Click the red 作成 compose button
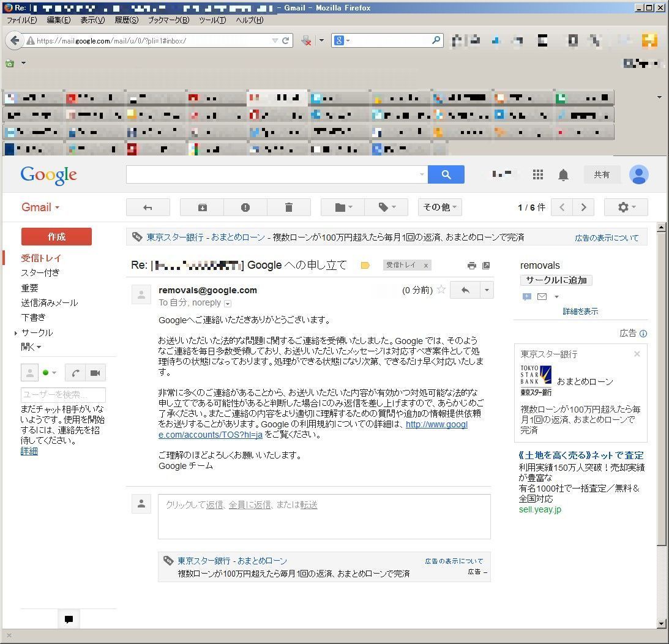 click(56, 236)
